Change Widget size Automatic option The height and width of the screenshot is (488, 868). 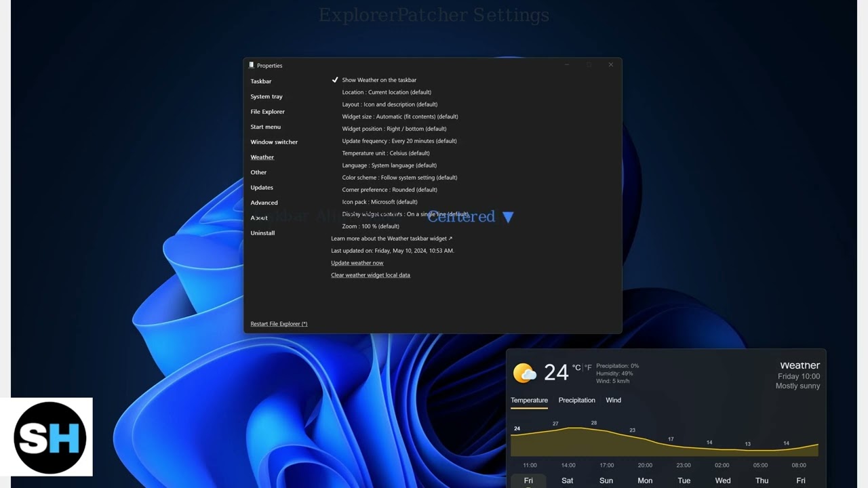tap(400, 117)
